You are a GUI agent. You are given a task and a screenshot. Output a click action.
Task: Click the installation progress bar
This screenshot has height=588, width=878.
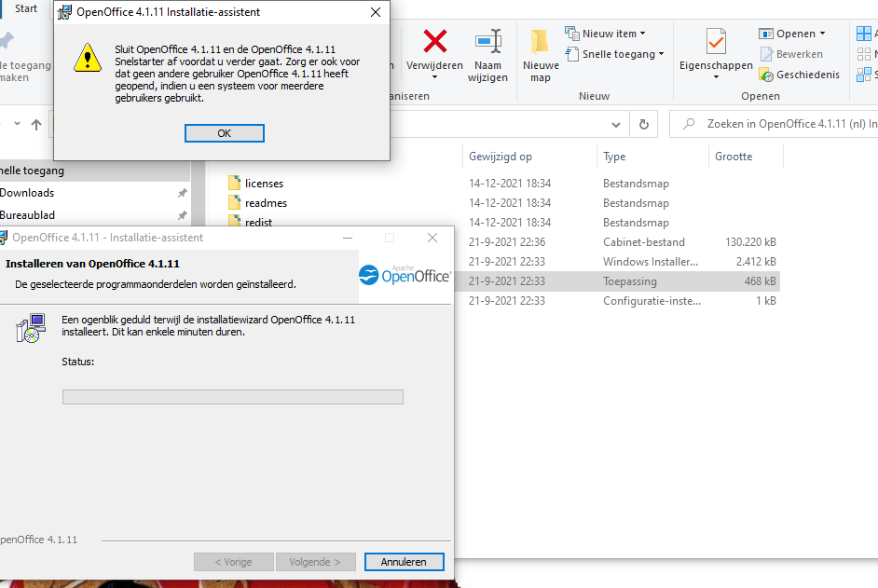tap(232, 397)
